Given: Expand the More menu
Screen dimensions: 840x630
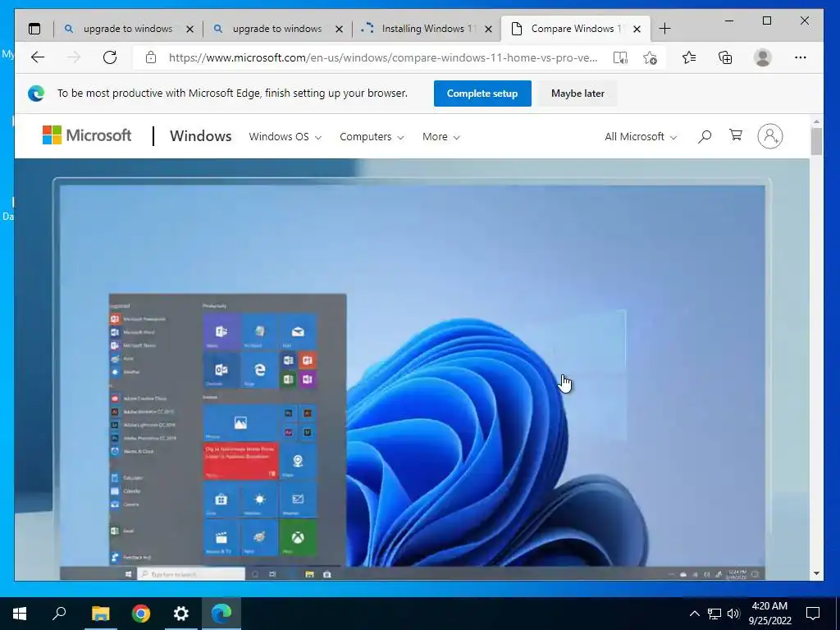Looking at the screenshot, I should 441,137.
